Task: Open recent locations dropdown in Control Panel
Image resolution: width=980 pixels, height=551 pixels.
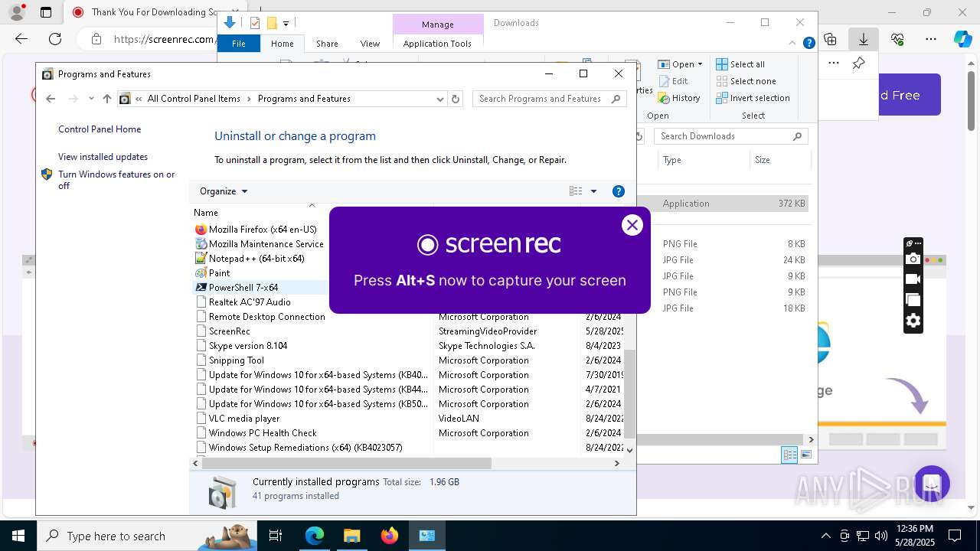Action: [91, 99]
